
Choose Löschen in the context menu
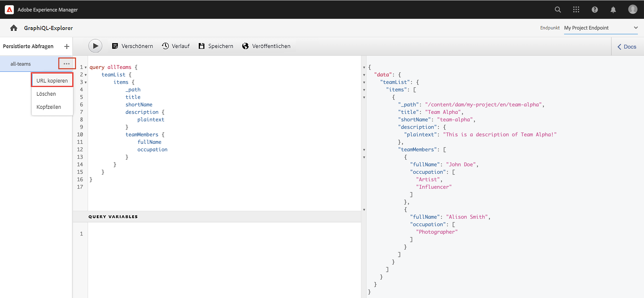[x=46, y=94]
